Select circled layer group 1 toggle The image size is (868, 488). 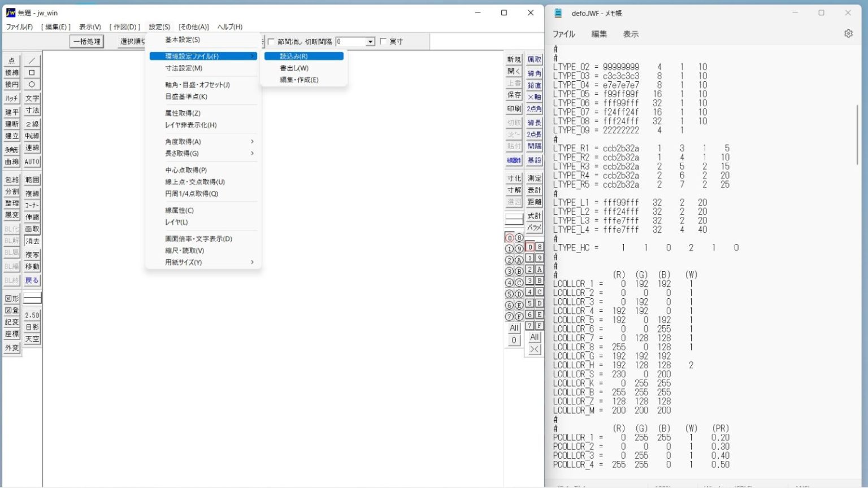(509, 249)
